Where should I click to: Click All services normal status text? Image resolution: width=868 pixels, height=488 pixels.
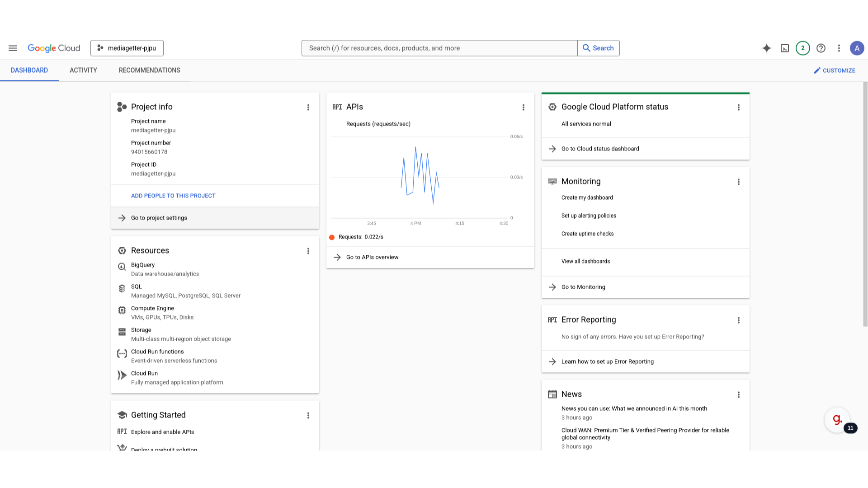(x=586, y=124)
